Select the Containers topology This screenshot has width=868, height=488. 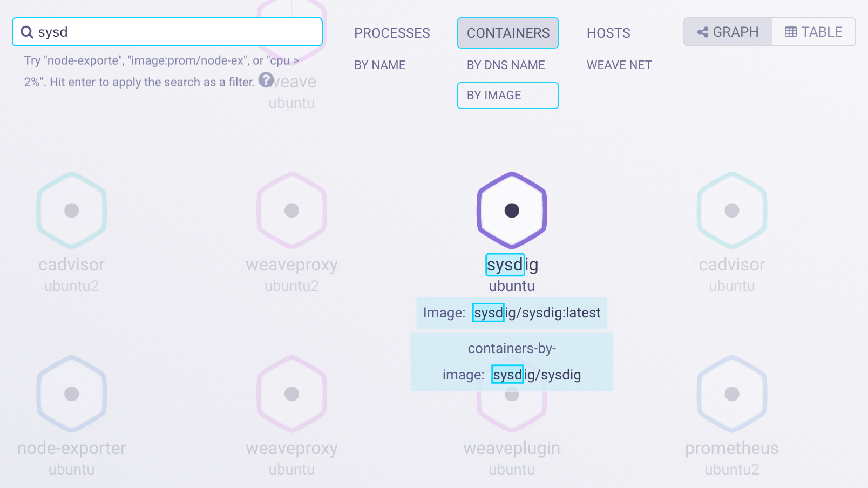[x=508, y=33]
